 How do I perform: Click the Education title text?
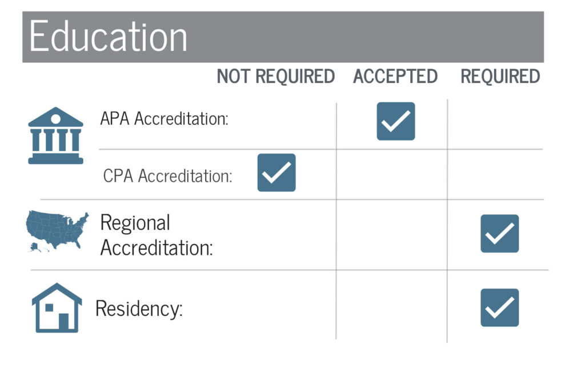(x=109, y=37)
